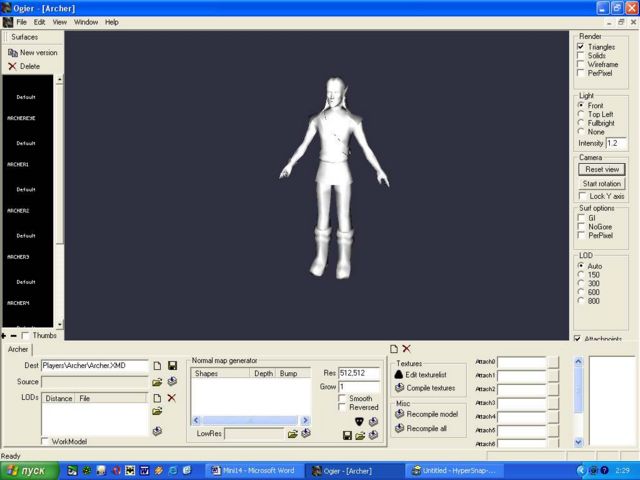Viewport: 640px width, 480px height.
Task: Switch to Untitled HyperSnap taskbar button
Action: 454,471
